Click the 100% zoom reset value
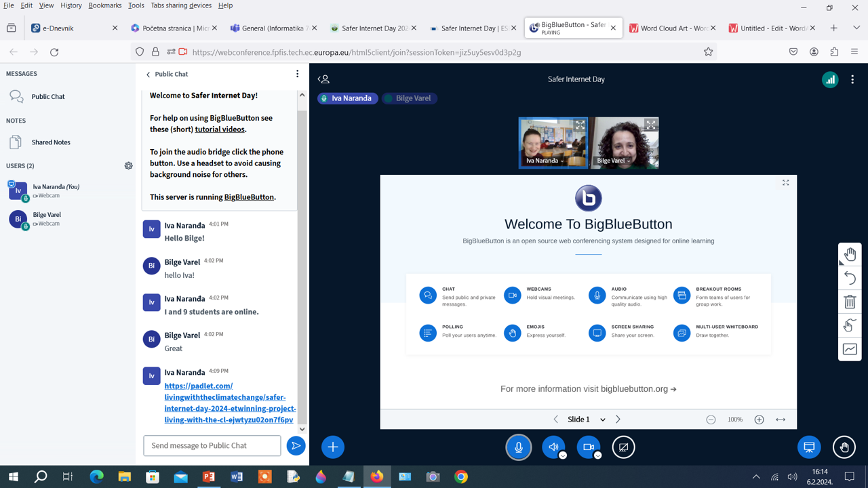868x488 pixels. click(x=735, y=420)
